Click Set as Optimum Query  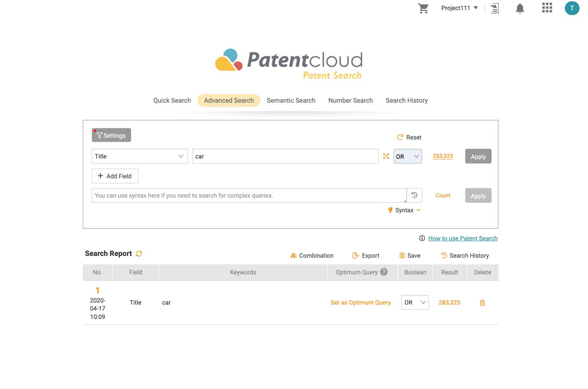point(360,302)
